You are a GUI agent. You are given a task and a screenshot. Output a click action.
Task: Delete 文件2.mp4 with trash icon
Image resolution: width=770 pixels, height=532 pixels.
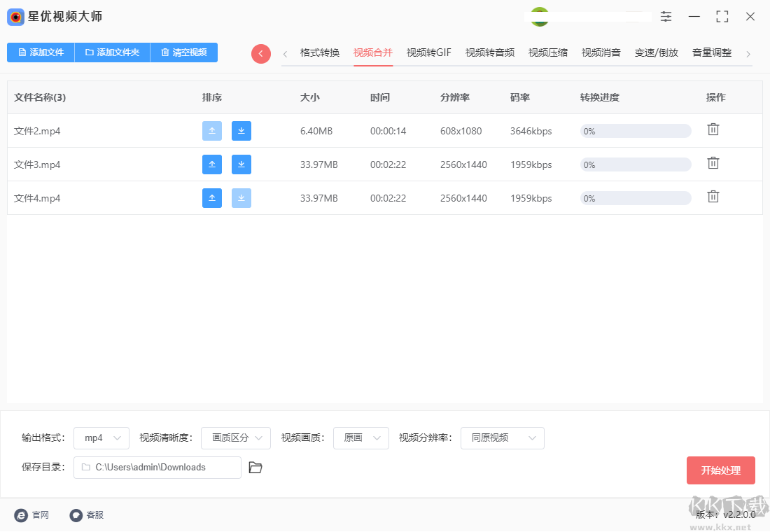coord(713,129)
